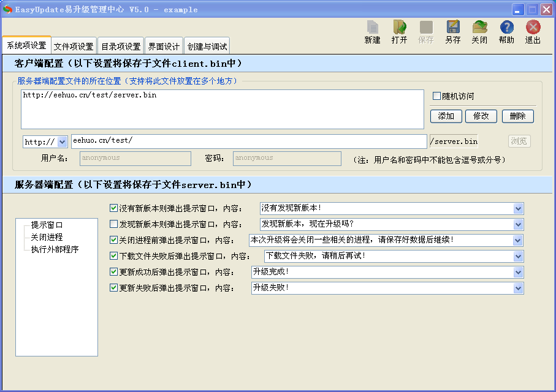Click the EasyUpdate app icon in title bar
The width and height of the screenshot is (556, 392).
point(7,9)
